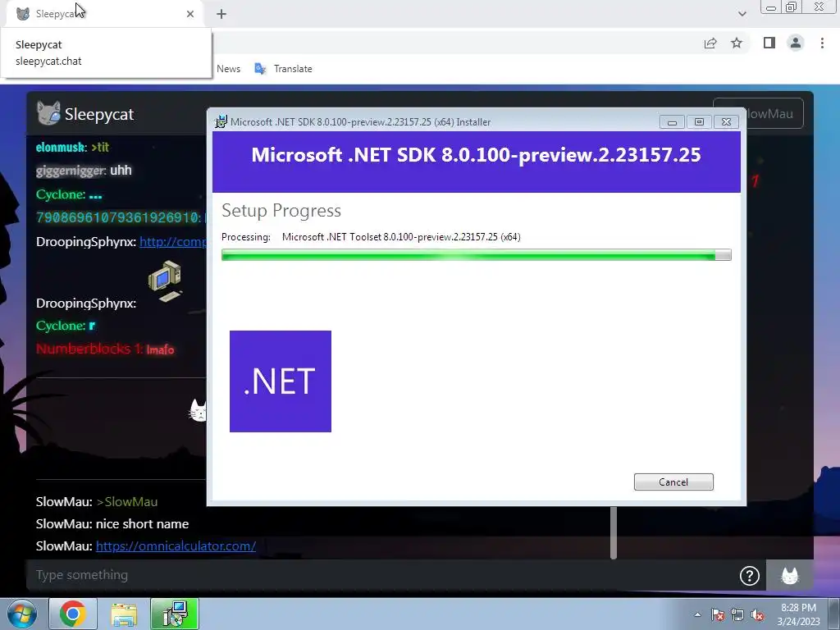The width and height of the screenshot is (840, 630).
Task: Close the Sleepycat browser tab
Action: point(190,14)
